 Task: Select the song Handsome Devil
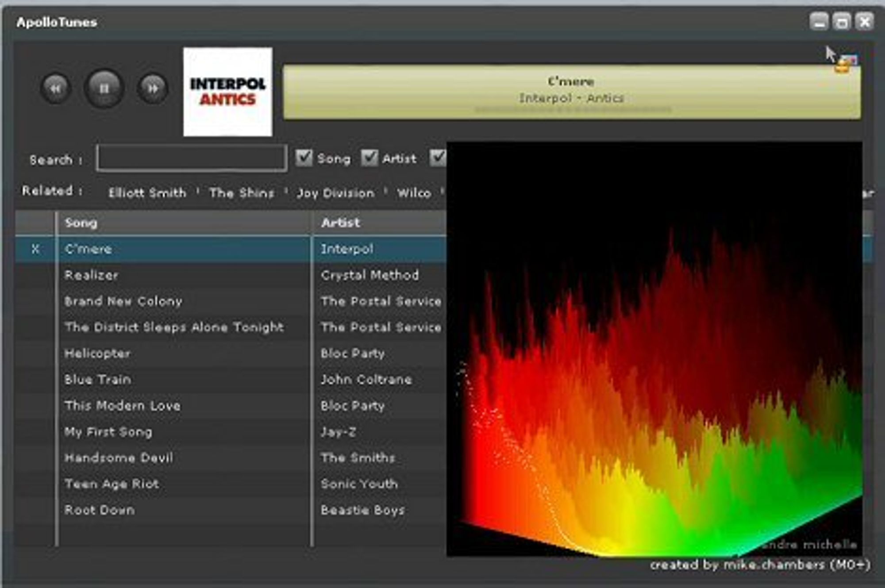point(119,458)
